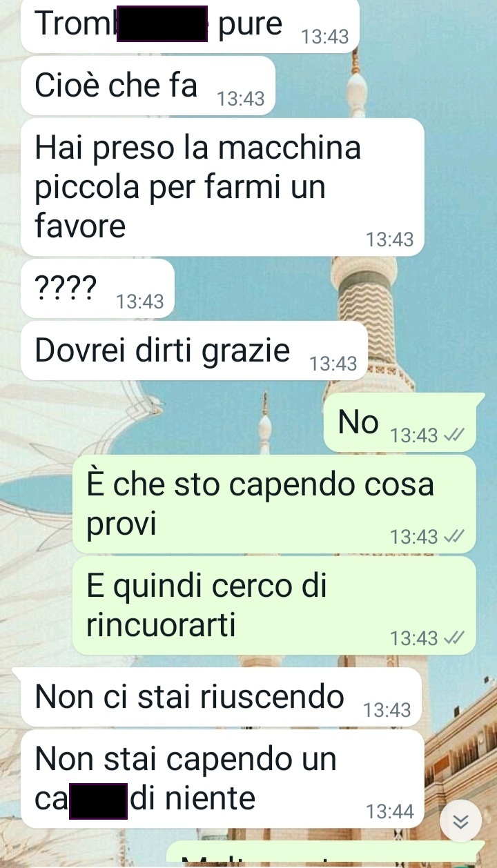Tap the partially visible green bubble at bottom
The image size is (497, 868).
tap(324, 855)
